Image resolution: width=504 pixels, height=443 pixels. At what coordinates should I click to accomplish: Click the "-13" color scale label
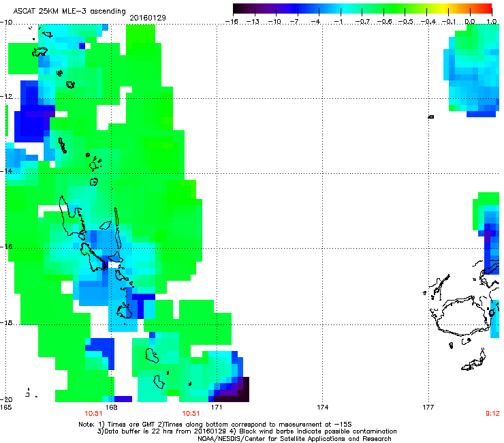click(253, 22)
